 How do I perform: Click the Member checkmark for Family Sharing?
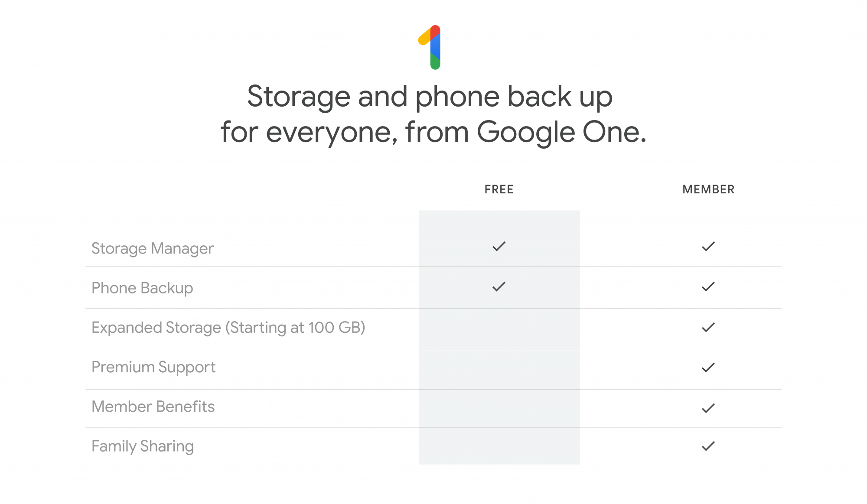(x=708, y=446)
